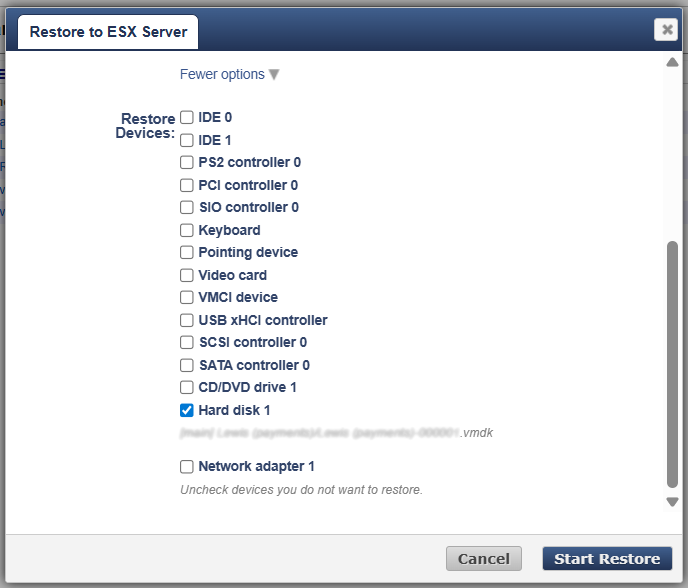
Task: Enable VMCI device restore
Action: (187, 297)
